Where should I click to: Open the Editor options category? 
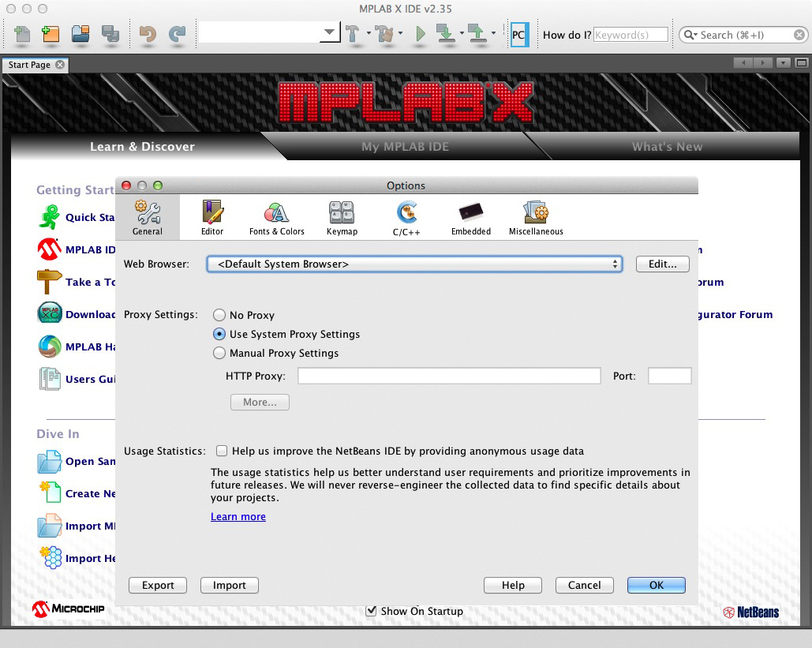(x=212, y=217)
